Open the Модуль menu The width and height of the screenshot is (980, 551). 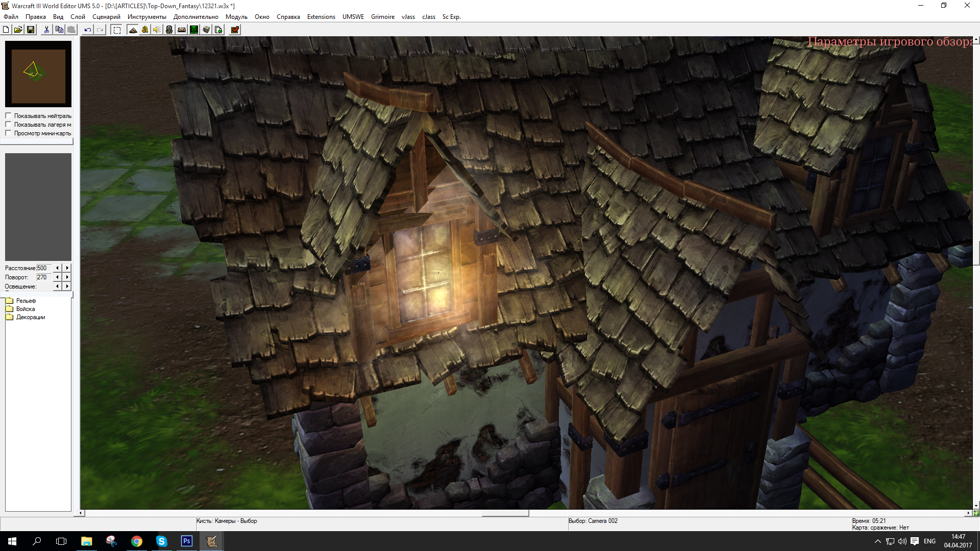point(236,17)
